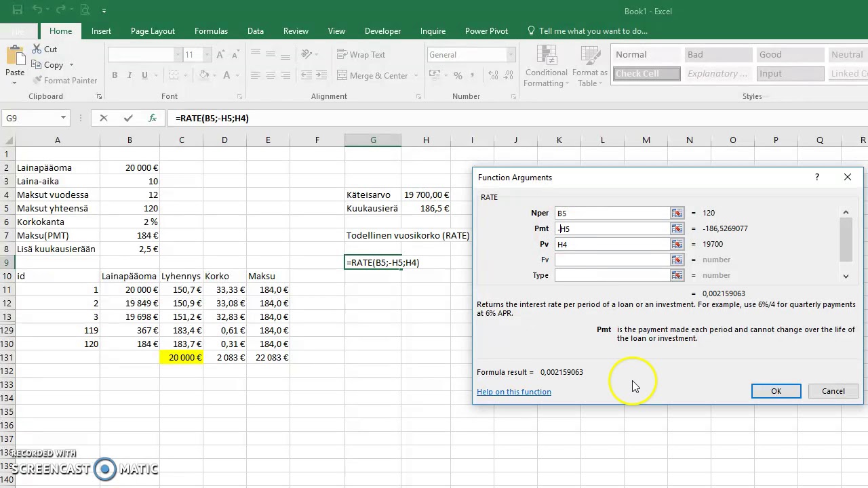Expand the General number format dropdown

(511, 55)
